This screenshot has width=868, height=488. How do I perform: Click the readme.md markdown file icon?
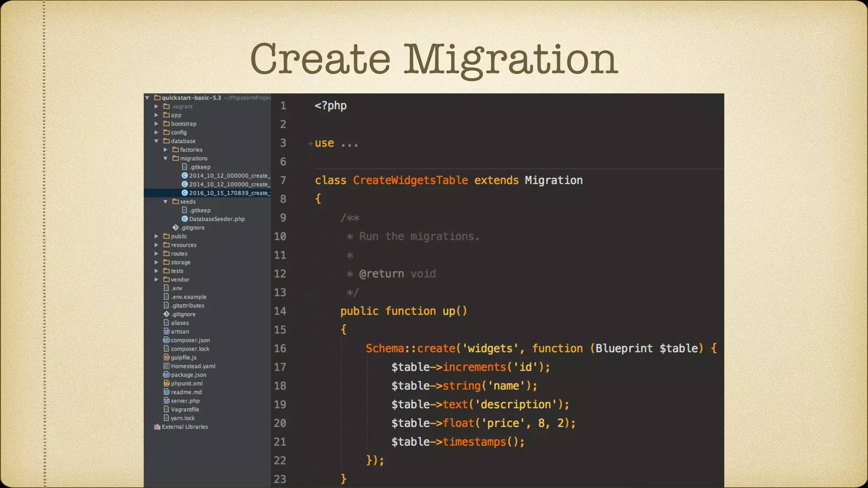(x=167, y=392)
